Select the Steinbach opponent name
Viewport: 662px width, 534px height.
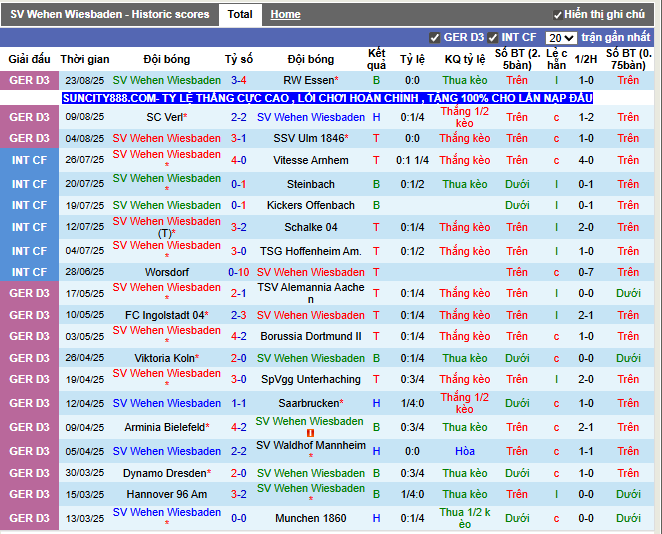(x=311, y=184)
